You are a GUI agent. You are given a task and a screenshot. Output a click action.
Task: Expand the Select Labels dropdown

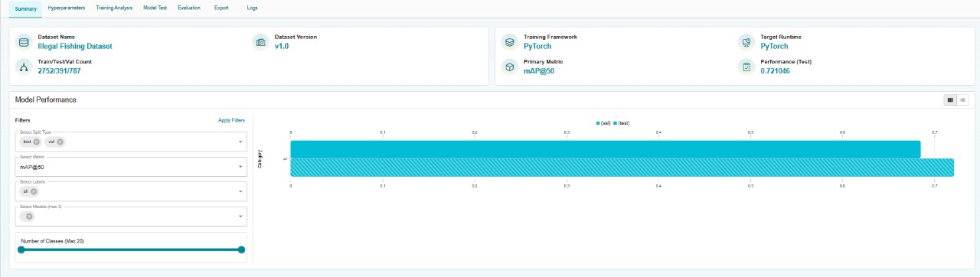coord(241,191)
